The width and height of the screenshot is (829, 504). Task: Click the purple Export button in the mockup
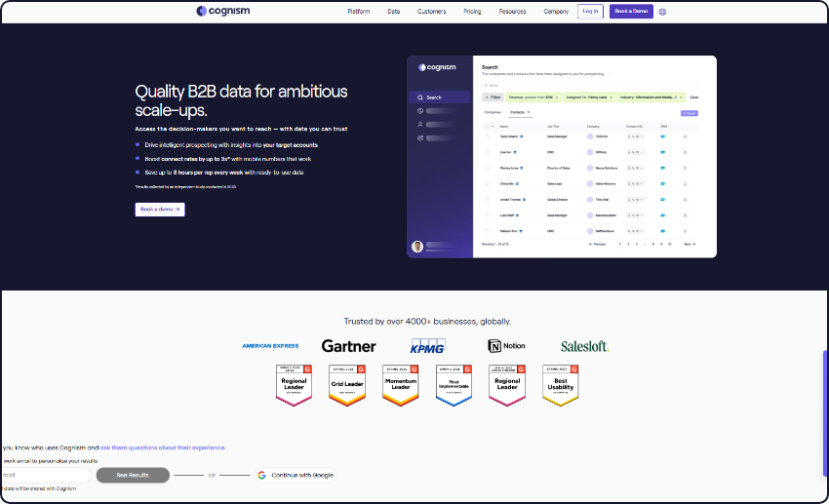pyautogui.click(x=690, y=113)
